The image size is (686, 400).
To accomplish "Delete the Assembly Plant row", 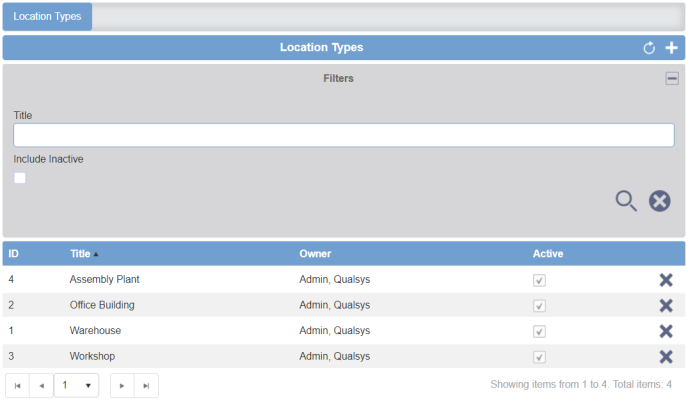I will point(666,280).
